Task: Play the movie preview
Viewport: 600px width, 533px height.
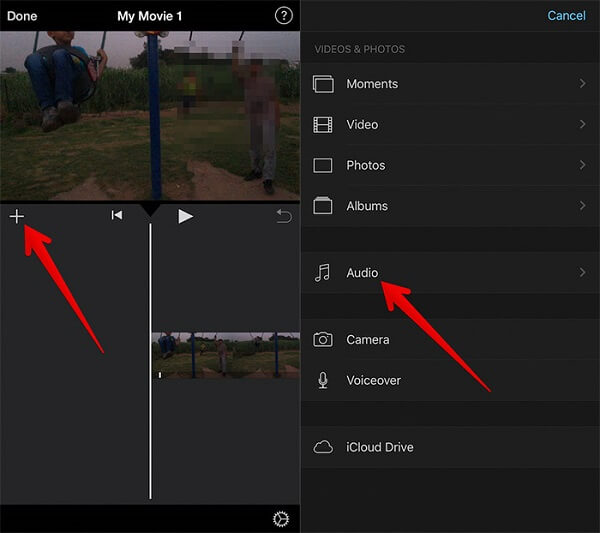Action: tap(186, 216)
